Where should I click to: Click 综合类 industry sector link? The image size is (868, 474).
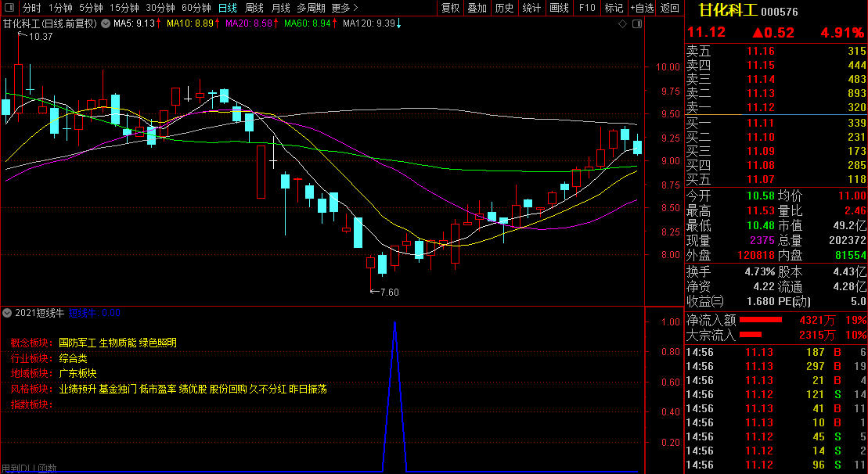coord(73,358)
